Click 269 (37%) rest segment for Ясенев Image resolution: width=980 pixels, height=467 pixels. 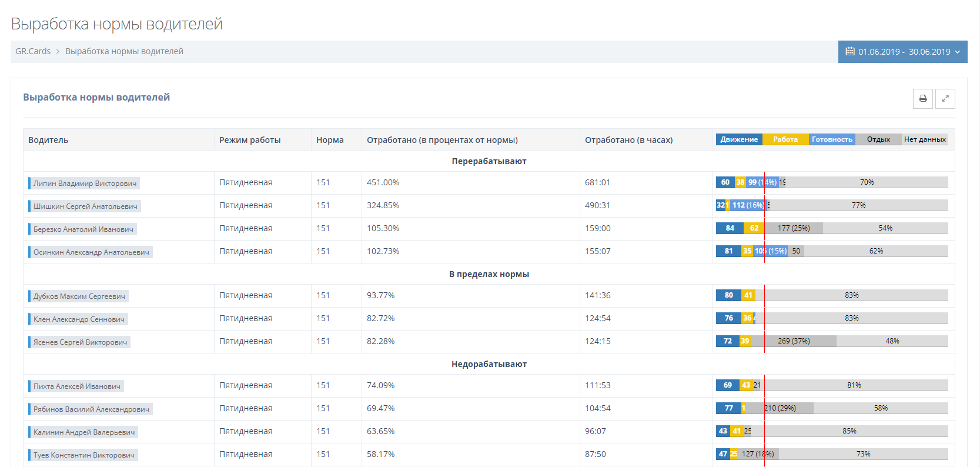(x=794, y=341)
